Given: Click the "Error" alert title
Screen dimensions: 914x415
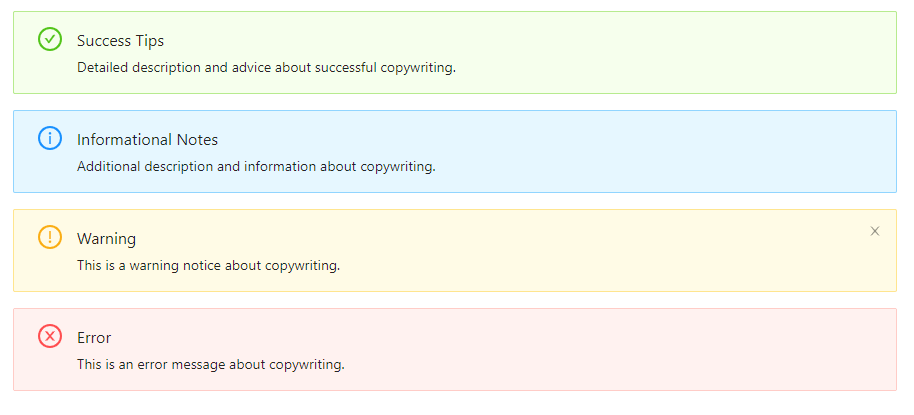Looking at the screenshot, I should [94, 338].
